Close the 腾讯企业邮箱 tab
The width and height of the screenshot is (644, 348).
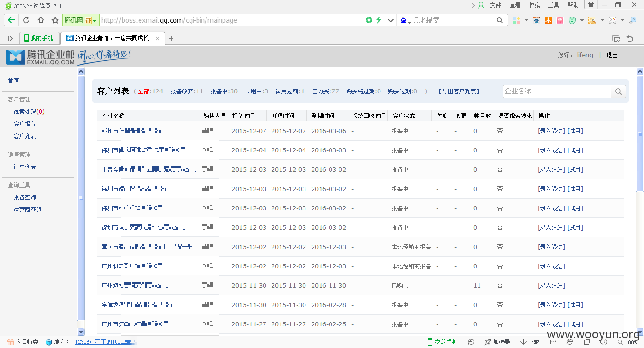point(157,39)
